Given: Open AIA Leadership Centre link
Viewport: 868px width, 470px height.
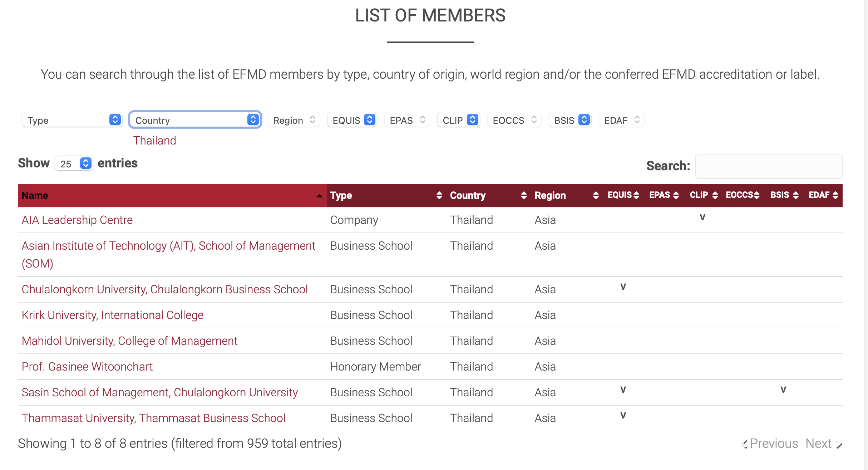Looking at the screenshot, I should 77,220.
